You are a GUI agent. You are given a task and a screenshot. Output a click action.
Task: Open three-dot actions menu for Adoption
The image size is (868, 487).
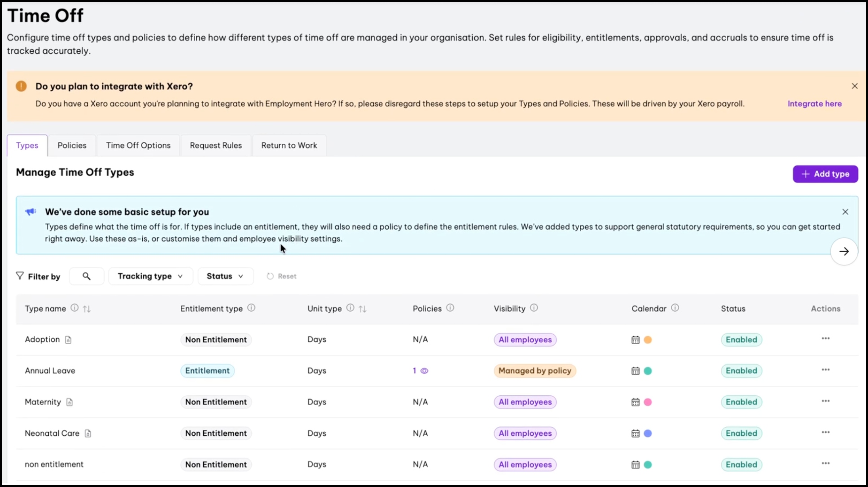tap(825, 339)
